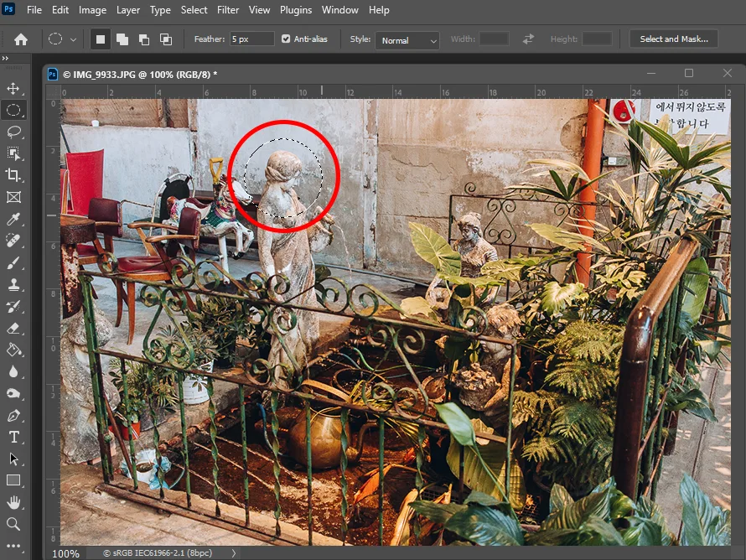Select the Pen tool
The width and height of the screenshot is (746, 560).
tap(13, 415)
